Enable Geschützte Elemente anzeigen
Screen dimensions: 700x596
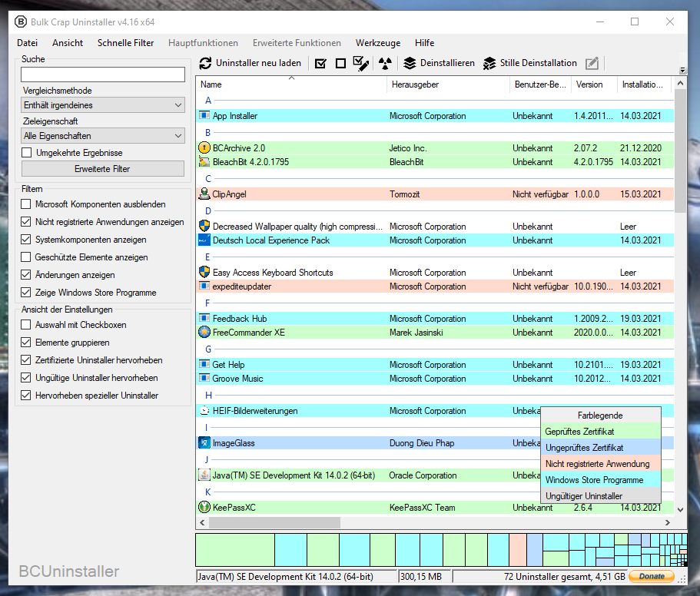pos(26,257)
